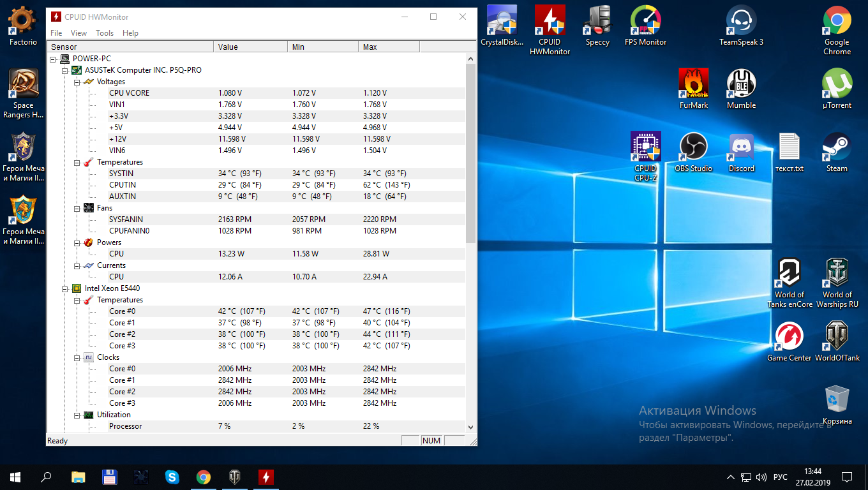Collapse the Currents group
This screenshot has height=490, width=868.
point(77,265)
